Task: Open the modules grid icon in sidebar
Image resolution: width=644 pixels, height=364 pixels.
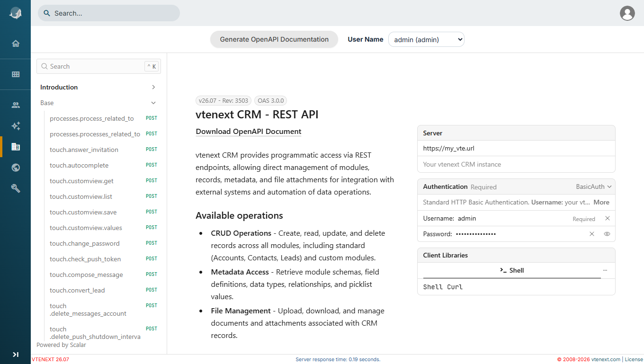Action: 16,74
